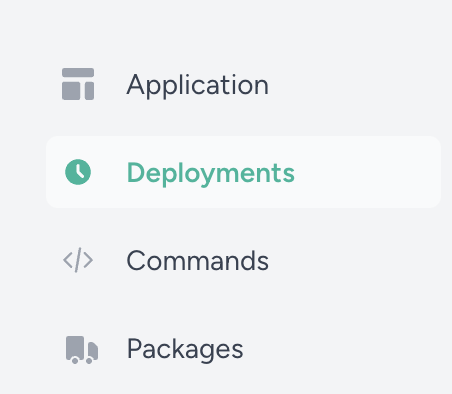Viewport: 452px width, 394px height.
Task: Open the Application menu item
Action: pyautogui.click(x=243, y=84)
